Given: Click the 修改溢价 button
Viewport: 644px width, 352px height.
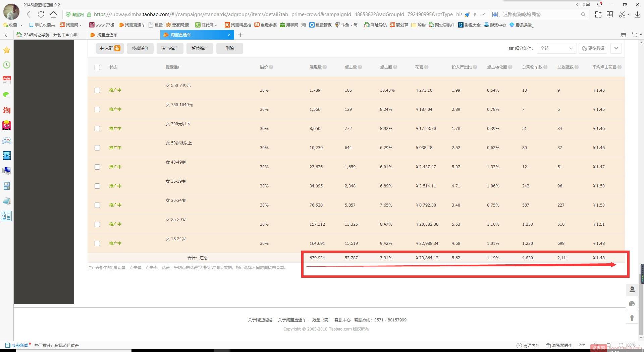Looking at the screenshot, I should pyautogui.click(x=140, y=48).
